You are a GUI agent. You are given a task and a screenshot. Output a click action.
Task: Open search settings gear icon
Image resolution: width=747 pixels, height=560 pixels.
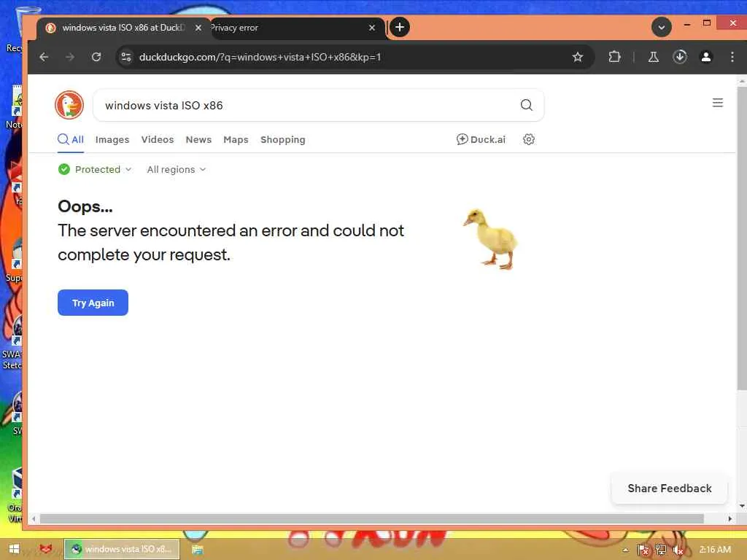[528, 139]
